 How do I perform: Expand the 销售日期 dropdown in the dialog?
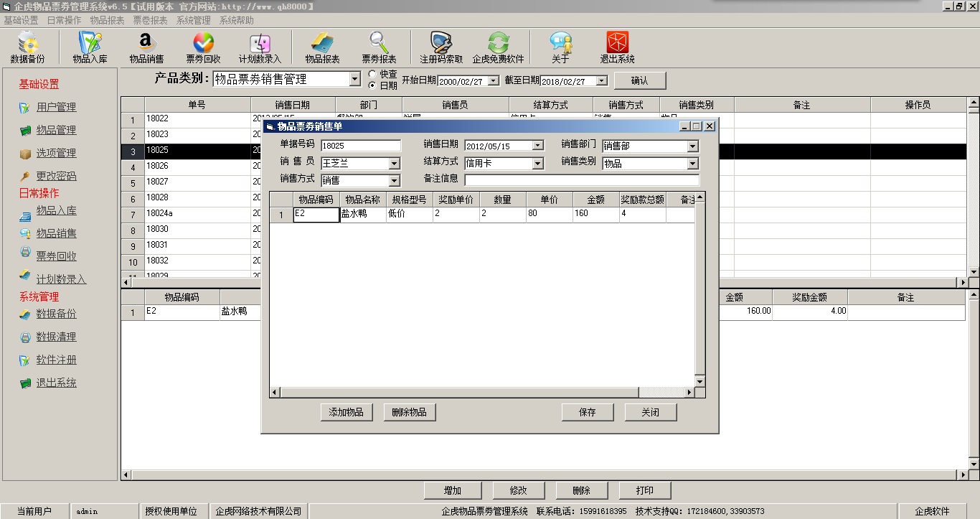538,146
